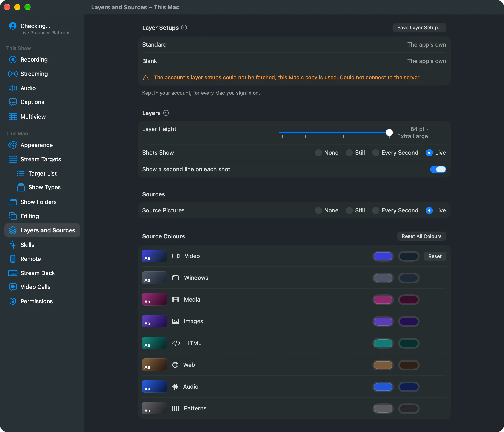
Task: Click the Video Calls icon
Action: tap(13, 287)
